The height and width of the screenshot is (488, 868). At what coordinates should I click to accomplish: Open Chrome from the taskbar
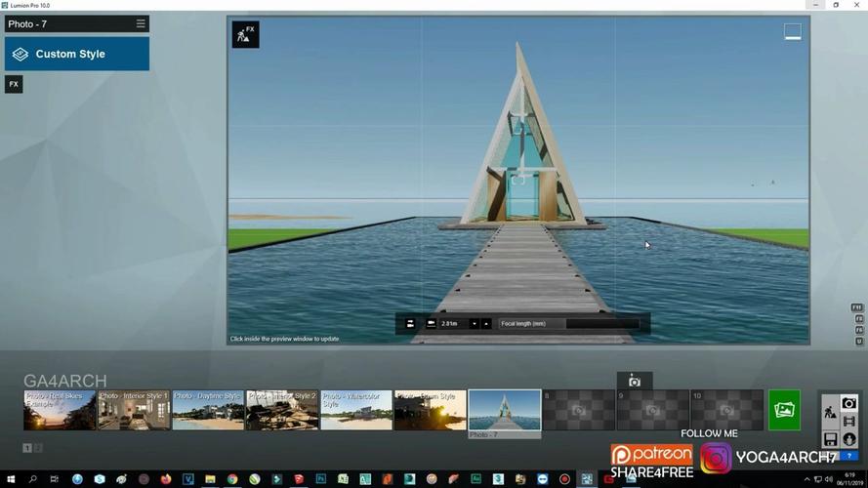point(232,479)
